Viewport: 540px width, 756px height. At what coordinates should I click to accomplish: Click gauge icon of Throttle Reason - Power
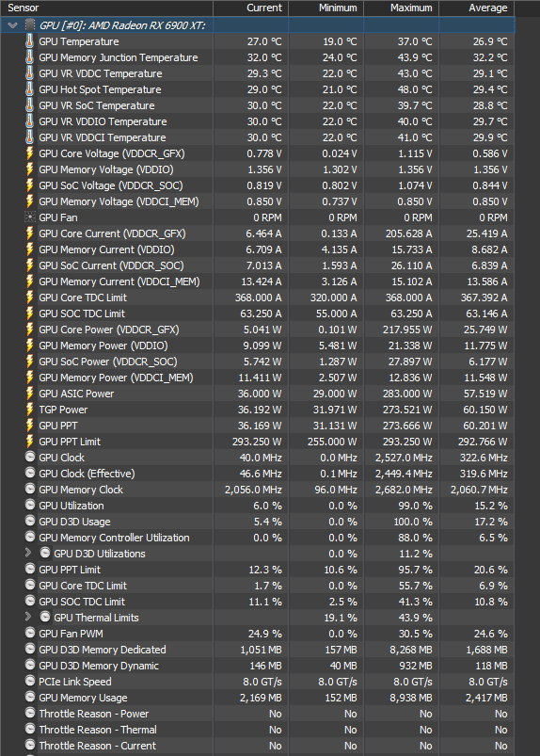coord(30,713)
